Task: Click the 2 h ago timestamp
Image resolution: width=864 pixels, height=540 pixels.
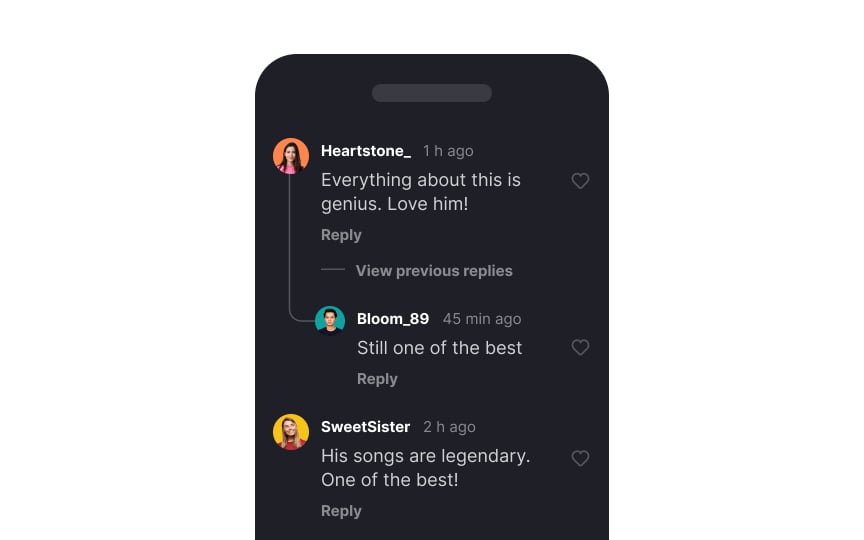Action: [x=449, y=427]
